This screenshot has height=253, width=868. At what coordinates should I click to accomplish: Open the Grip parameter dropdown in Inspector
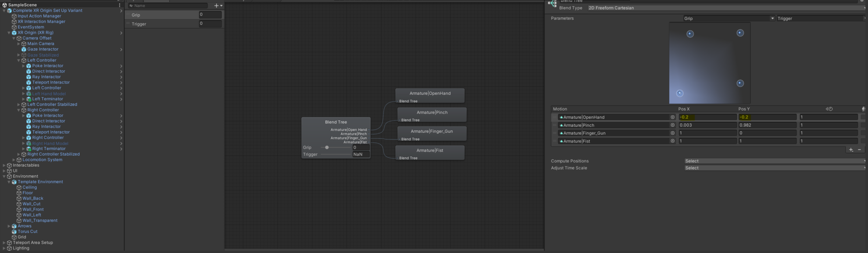729,18
